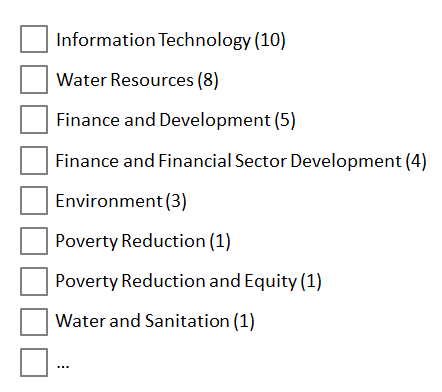Viewport: 442px width, 392px height.
Task: Click the Water Resources label text
Action: [x=125, y=80]
